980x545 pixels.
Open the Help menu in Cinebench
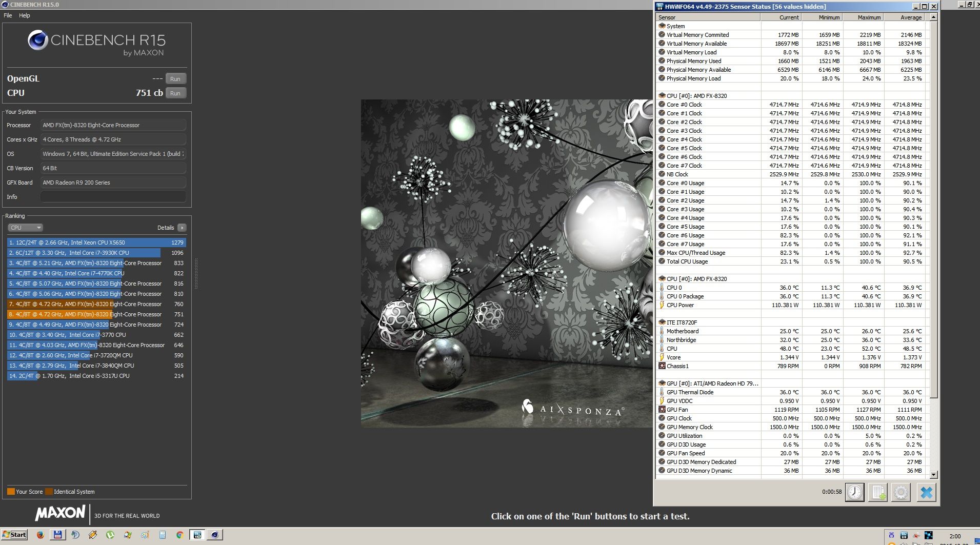[x=25, y=15]
